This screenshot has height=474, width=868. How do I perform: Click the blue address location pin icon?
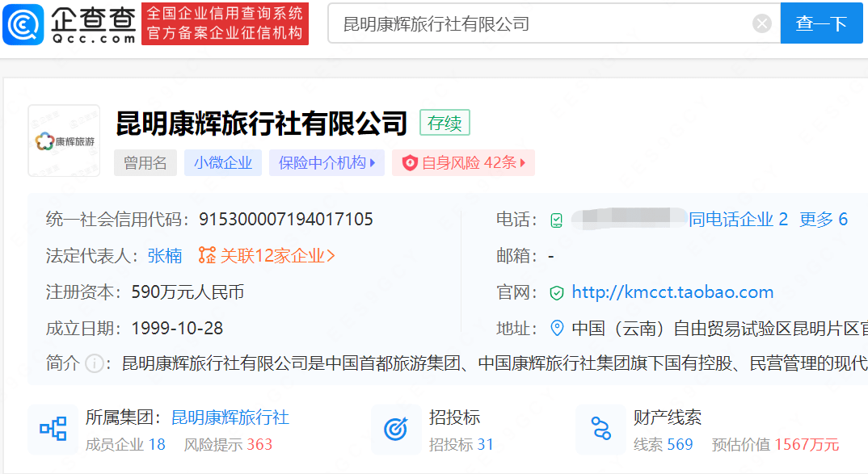tap(557, 329)
